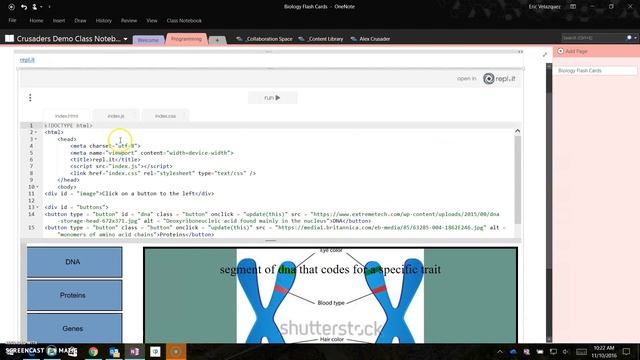Click the Undo icon in quick access toolbar
The width and height of the screenshot is (640, 360).
coord(24,7)
